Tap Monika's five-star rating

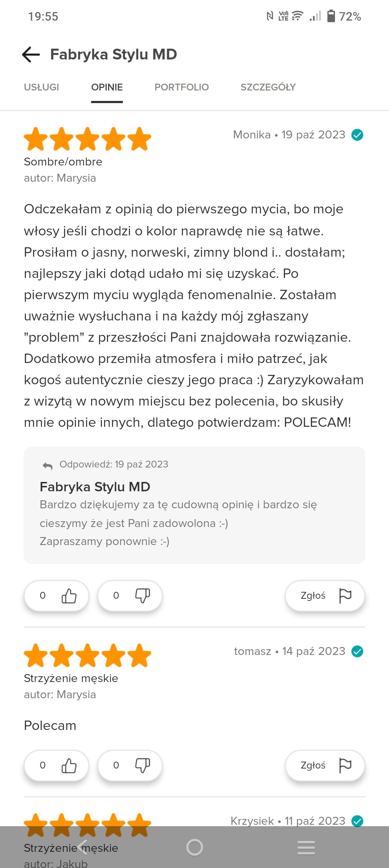88,139
